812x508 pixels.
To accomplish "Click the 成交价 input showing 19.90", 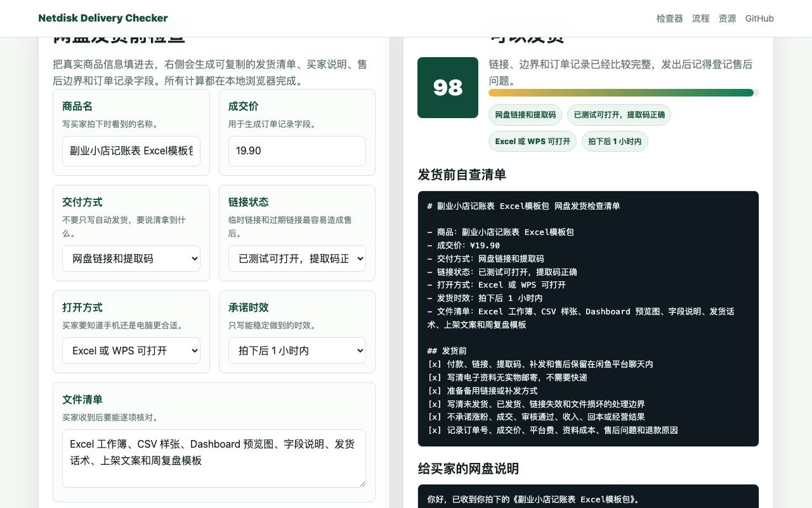I will click(297, 151).
